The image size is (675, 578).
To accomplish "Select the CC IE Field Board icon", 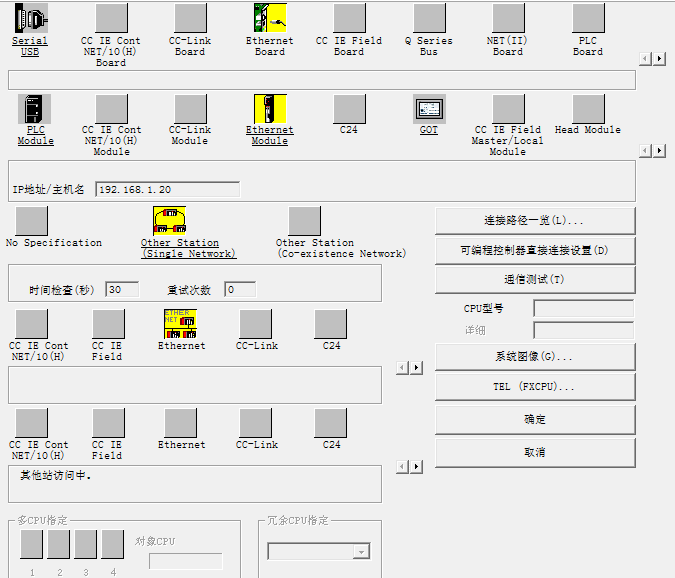I will click(349, 19).
